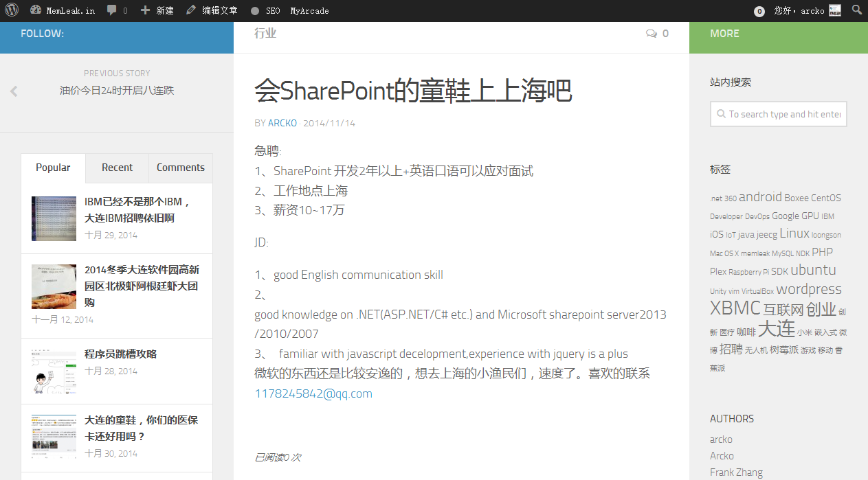The height and width of the screenshot is (480, 868).
Task: Switch to the Recent tab
Action: pos(117,168)
